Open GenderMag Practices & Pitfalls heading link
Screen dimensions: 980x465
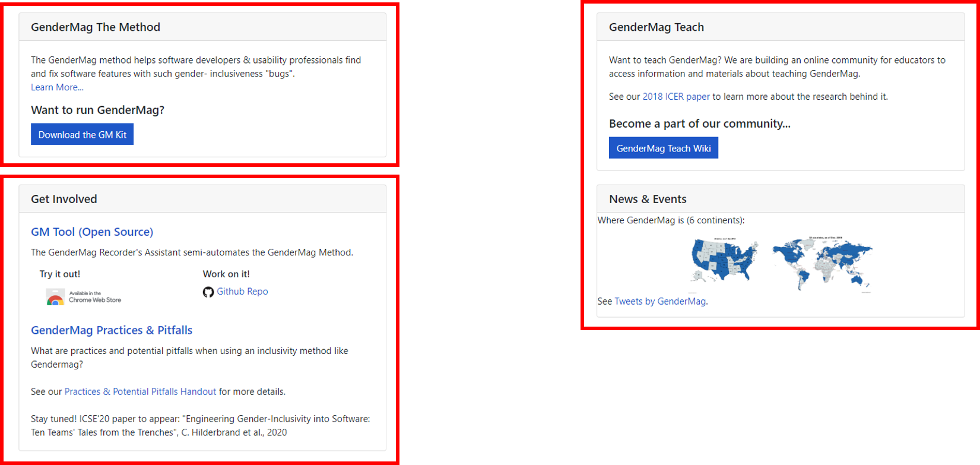(x=112, y=330)
